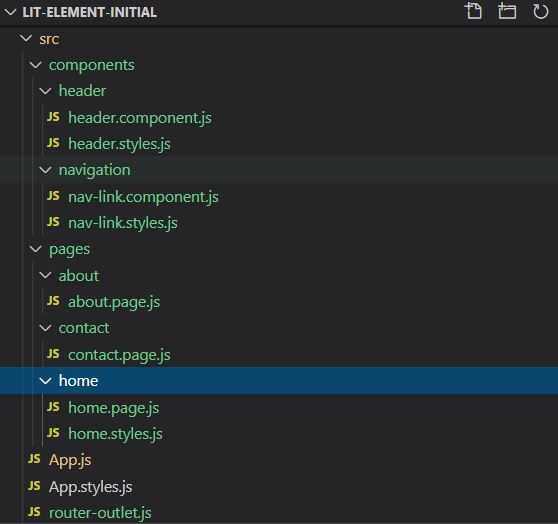Refresh the explorer with the refresh icon
The height and width of the screenshot is (524, 558).
[x=540, y=11]
